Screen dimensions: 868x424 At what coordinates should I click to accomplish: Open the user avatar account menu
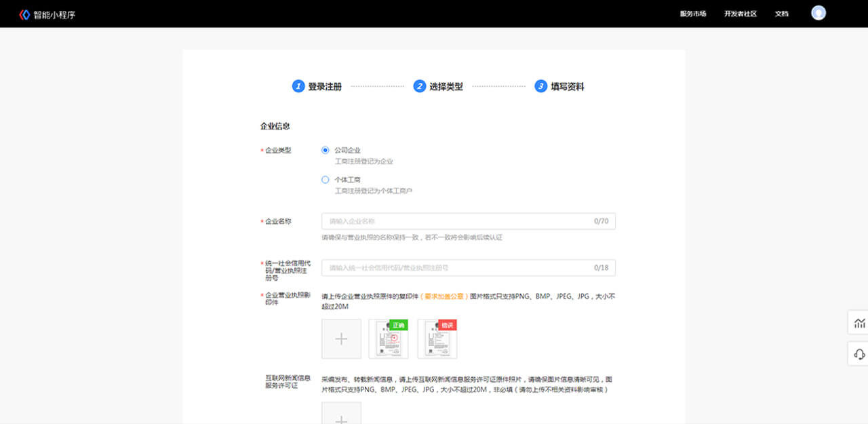click(x=818, y=12)
